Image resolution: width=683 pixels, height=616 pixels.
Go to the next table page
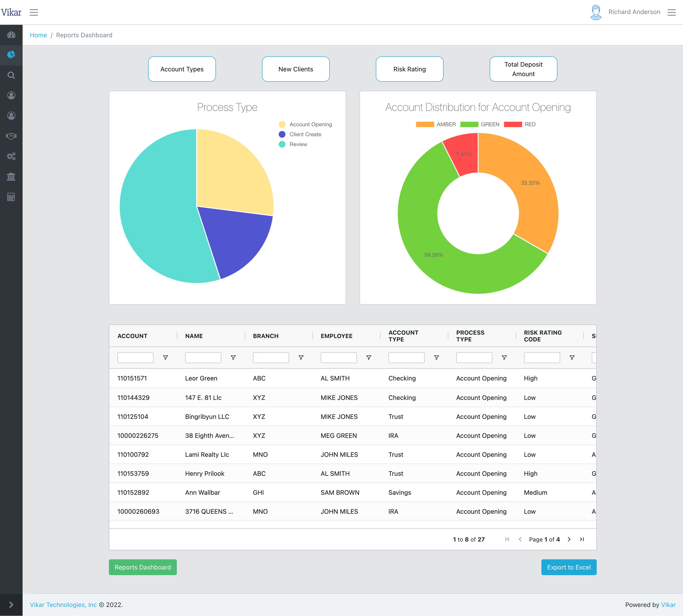tap(569, 539)
